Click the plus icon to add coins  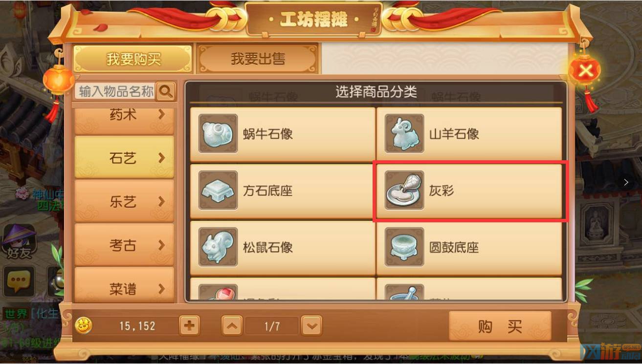190,325
